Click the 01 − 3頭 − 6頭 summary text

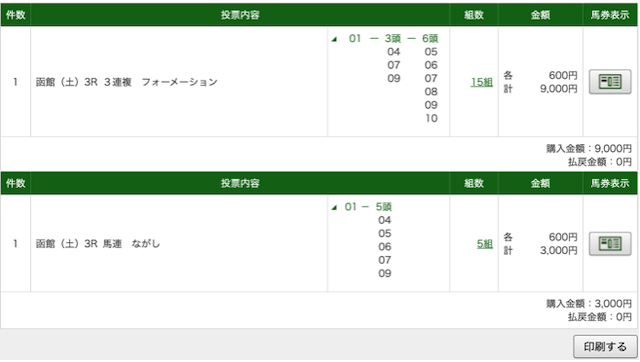point(393,38)
